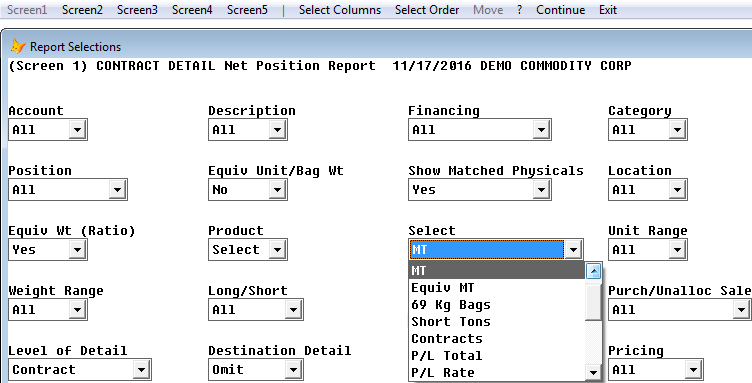
Task: Open the Equiv Unit/Bag Wt dropdown
Action: [x=277, y=190]
